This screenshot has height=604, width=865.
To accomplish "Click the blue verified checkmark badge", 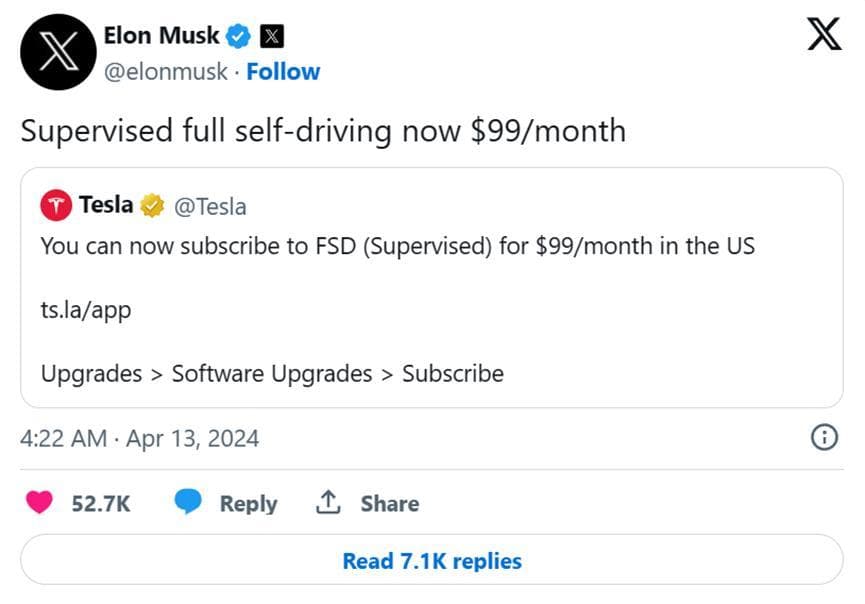I will click(x=238, y=37).
